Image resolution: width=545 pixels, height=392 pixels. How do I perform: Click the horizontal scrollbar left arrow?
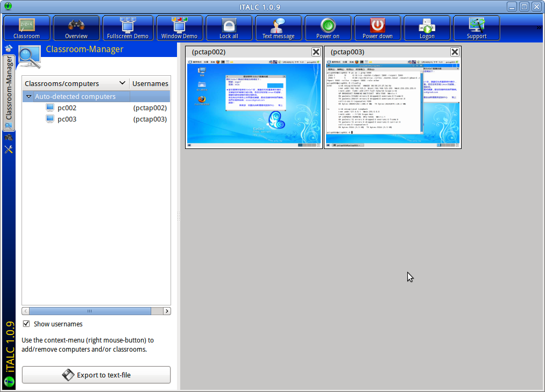25,311
